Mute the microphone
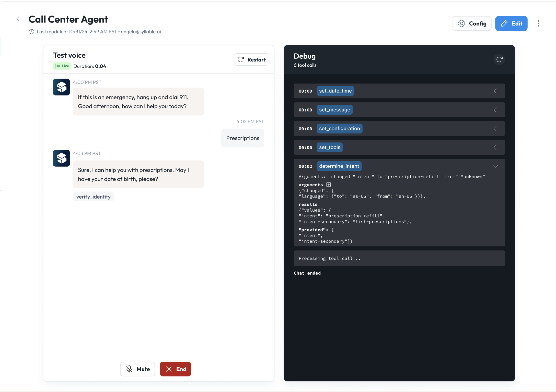The image size is (556, 392). [x=137, y=369]
